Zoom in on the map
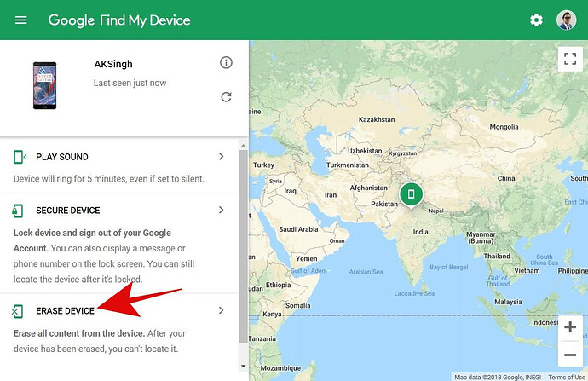The width and height of the screenshot is (588, 381). pos(570,327)
